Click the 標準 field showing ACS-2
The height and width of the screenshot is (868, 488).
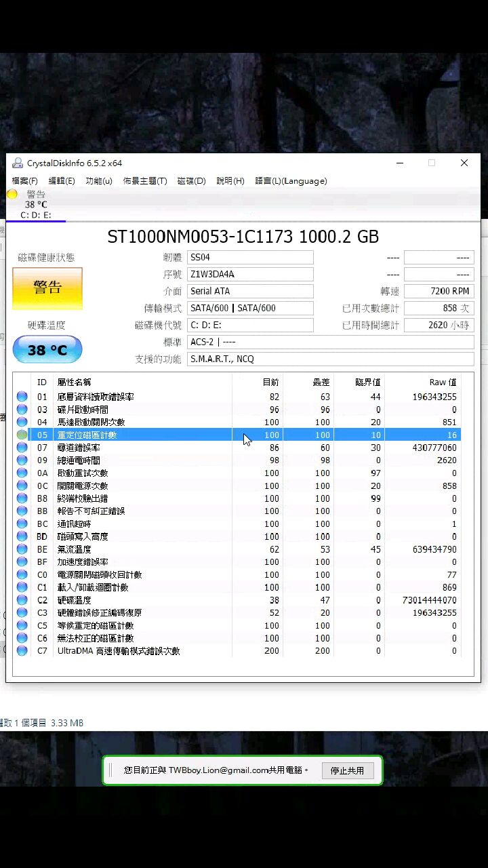330,342
